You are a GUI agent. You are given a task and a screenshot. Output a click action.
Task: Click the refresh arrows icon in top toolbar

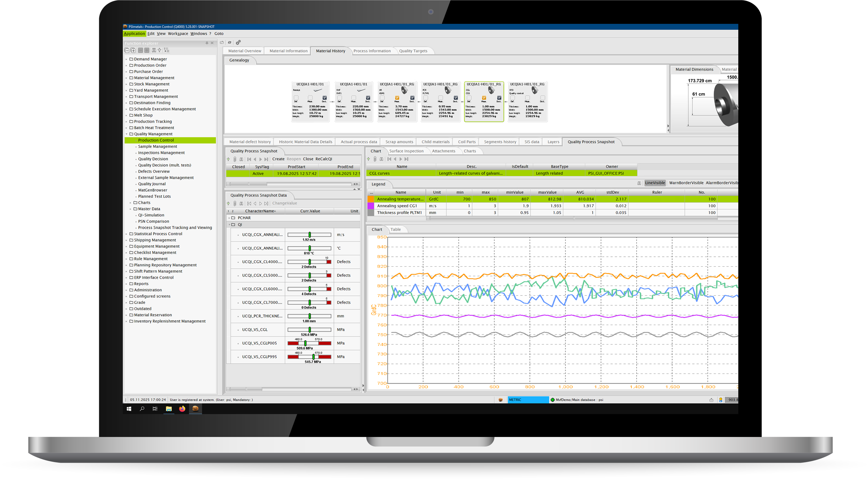(x=230, y=42)
